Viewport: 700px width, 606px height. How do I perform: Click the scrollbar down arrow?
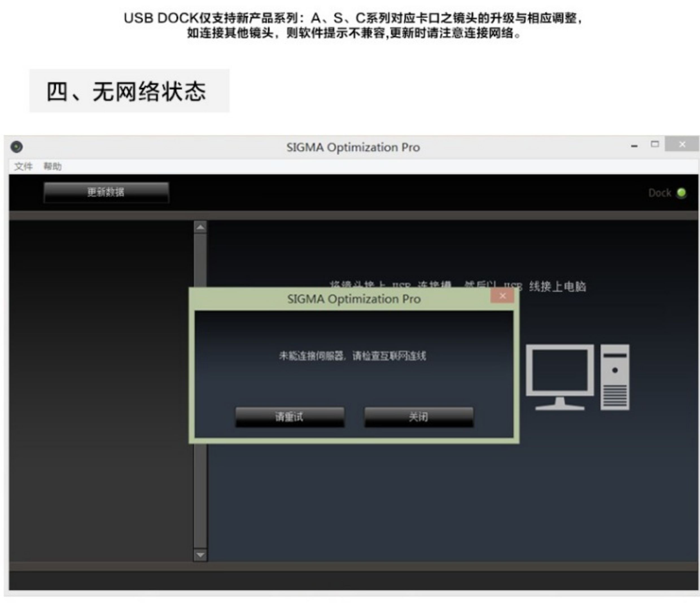click(200, 555)
